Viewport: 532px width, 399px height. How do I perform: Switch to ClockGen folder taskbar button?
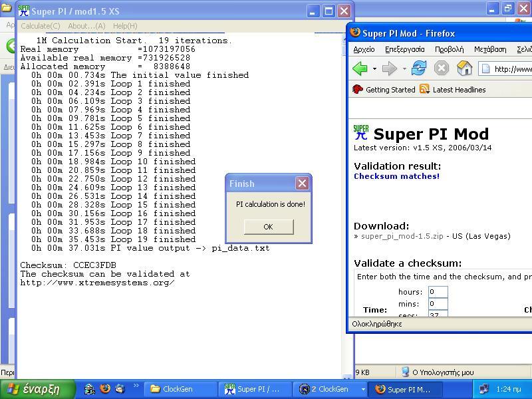(x=180, y=389)
